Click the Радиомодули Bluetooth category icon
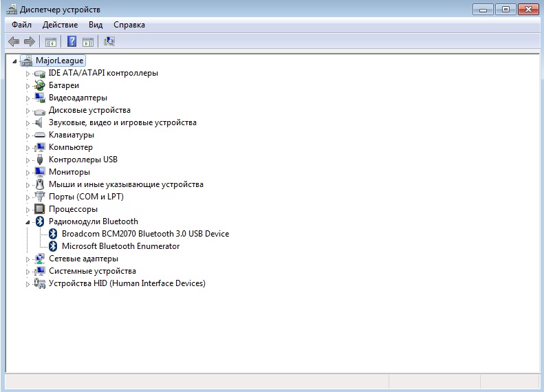This screenshot has height=392, width=544. [40, 221]
